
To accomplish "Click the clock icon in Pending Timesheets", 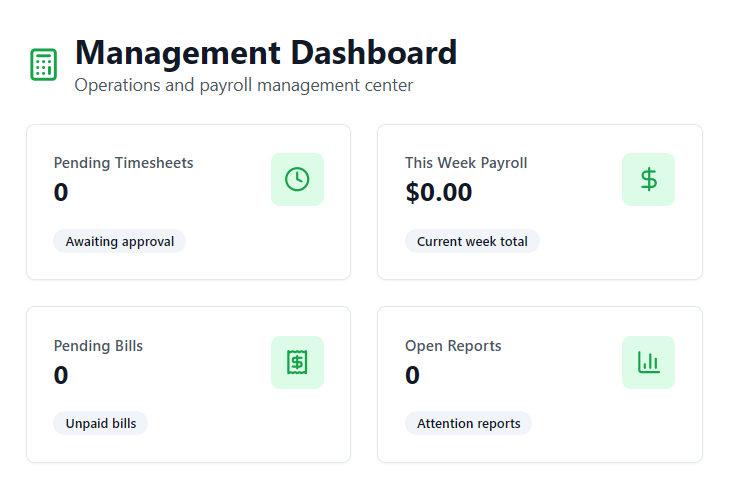I will pyautogui.click(x=297, y=179).
